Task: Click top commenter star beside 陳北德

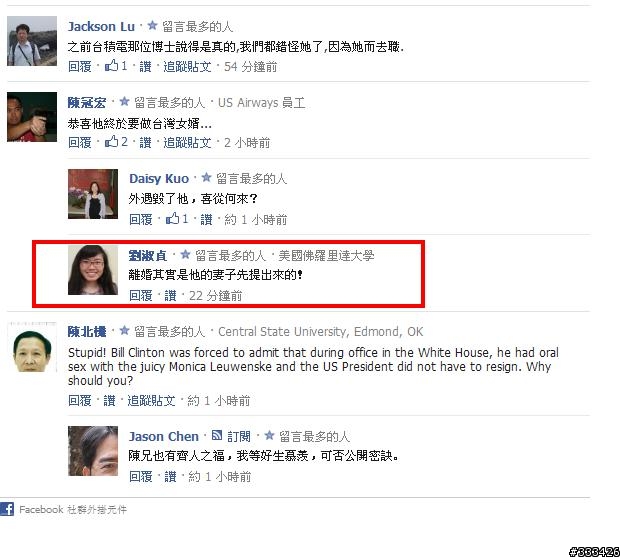Action: (124, 330)
